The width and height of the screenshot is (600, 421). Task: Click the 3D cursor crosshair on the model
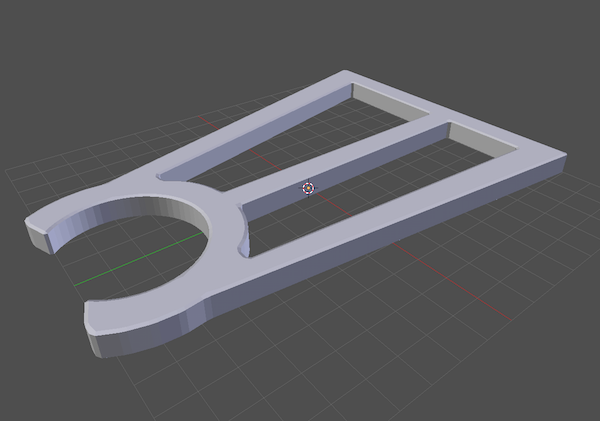click(308, 188)
